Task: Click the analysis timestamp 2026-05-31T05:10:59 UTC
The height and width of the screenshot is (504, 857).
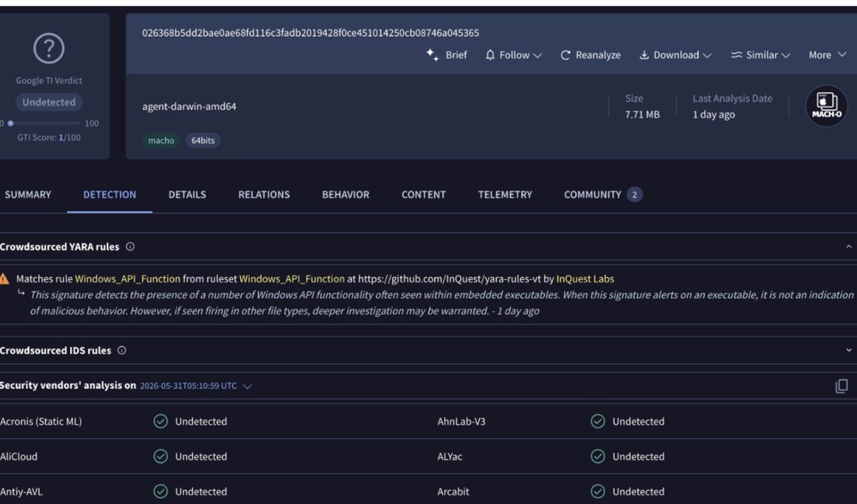Action: click(x=189, y=386)
